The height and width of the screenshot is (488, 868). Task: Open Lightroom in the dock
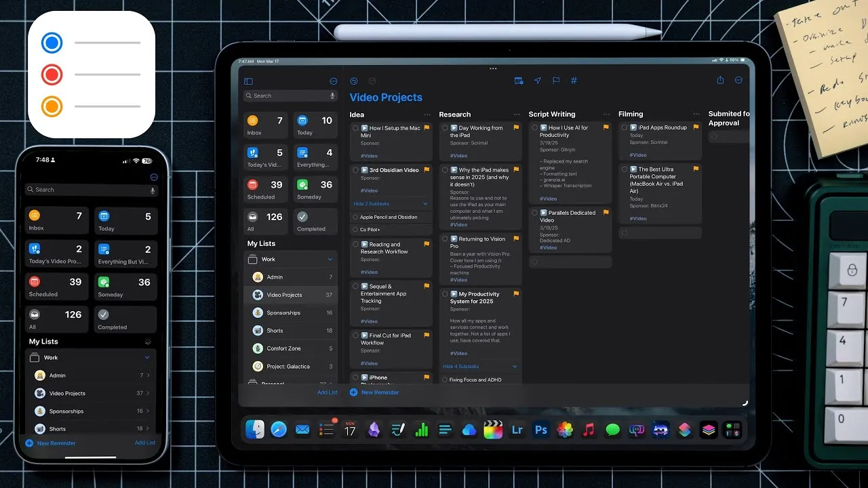tap(517, 429)
